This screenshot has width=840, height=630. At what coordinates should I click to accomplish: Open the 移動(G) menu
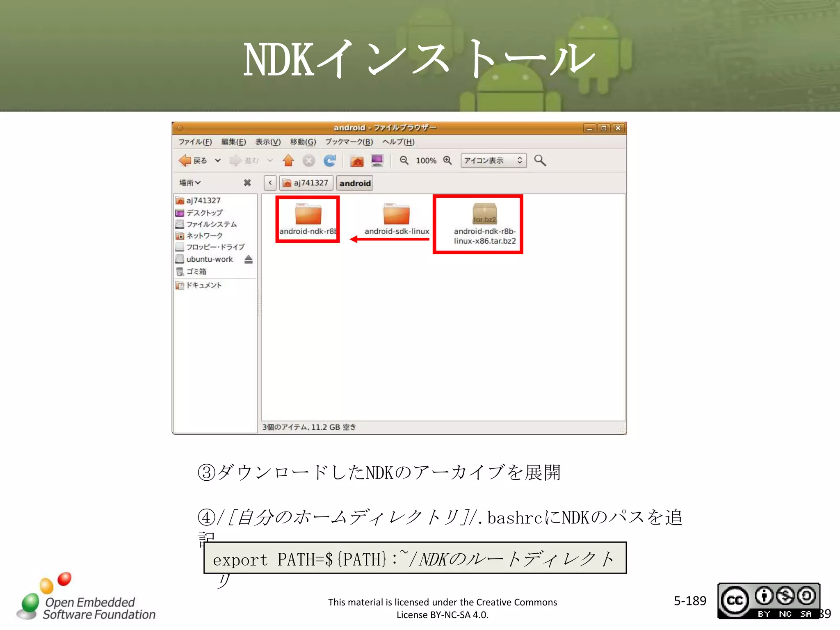coord(303,142)
